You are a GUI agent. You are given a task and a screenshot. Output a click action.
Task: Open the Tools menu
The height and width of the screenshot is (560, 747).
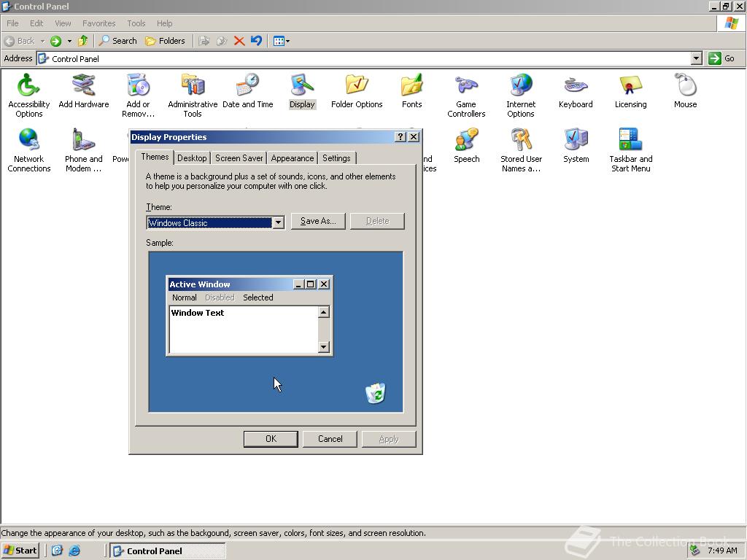(x=136, y=23)
